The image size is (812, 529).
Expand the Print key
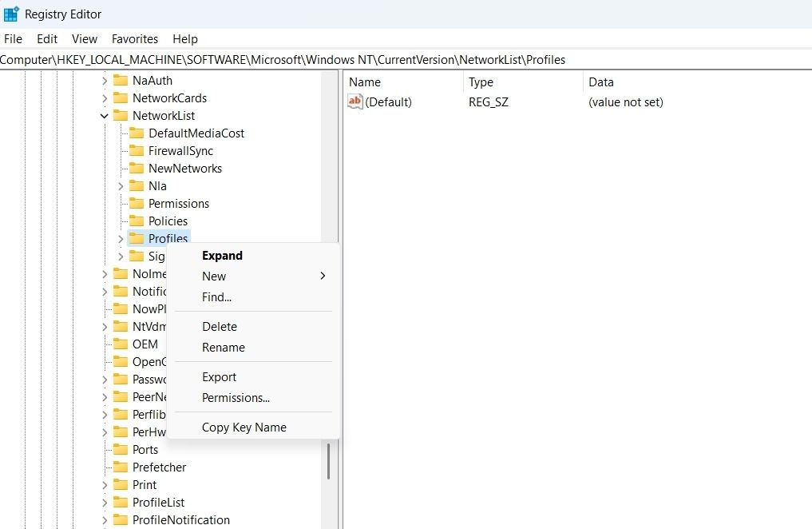click(105, 485)
